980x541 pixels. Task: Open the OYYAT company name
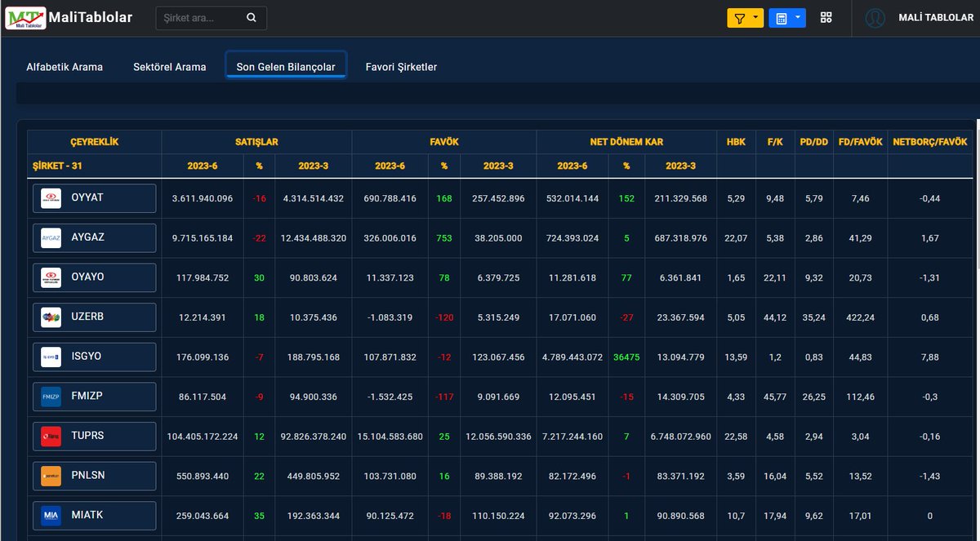pyautogui.click(x=87, y=197)
